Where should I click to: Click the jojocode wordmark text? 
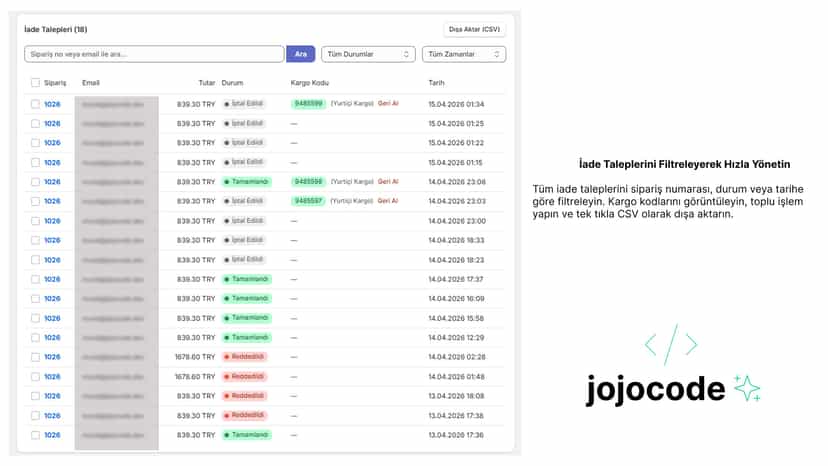point(655,389)
